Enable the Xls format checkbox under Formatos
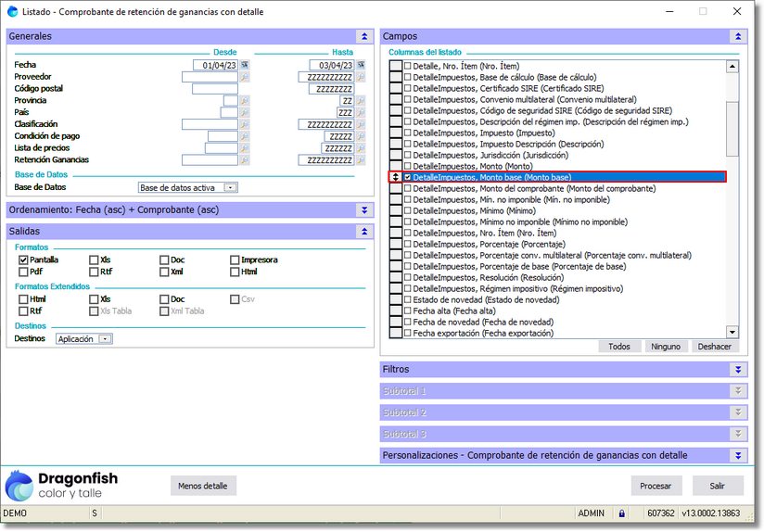Viewport: 764px width, 532px height. 94,260
